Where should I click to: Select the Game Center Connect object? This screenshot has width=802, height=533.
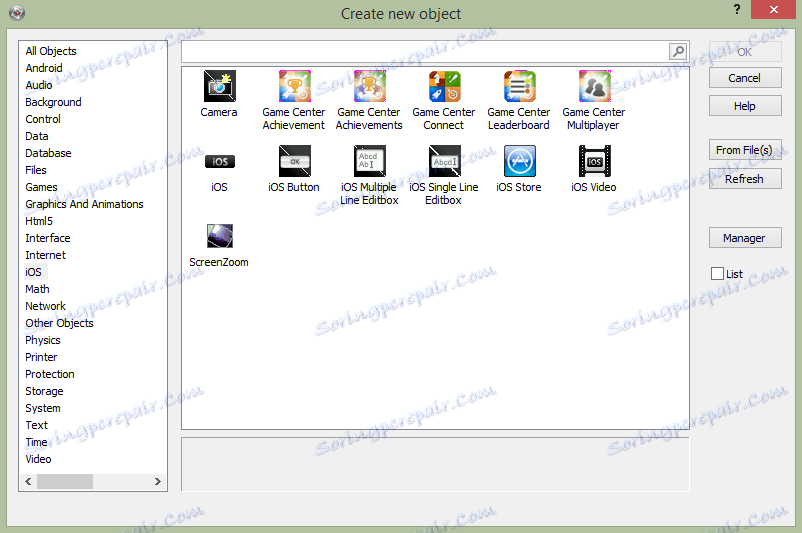[444, 86]
